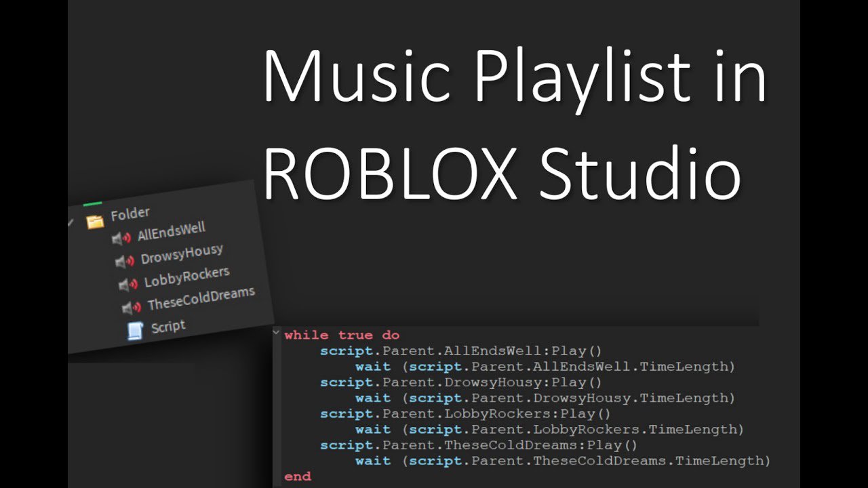This screenshot has width=868, height=488.
Task: Click the AllEndsWell.TimeLength wait line
Action: click(x=545, y=367)
